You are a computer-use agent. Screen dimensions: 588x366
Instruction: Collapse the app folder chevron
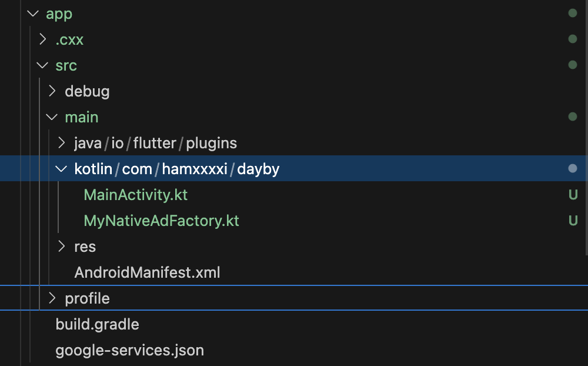click(x=33, y=14)
